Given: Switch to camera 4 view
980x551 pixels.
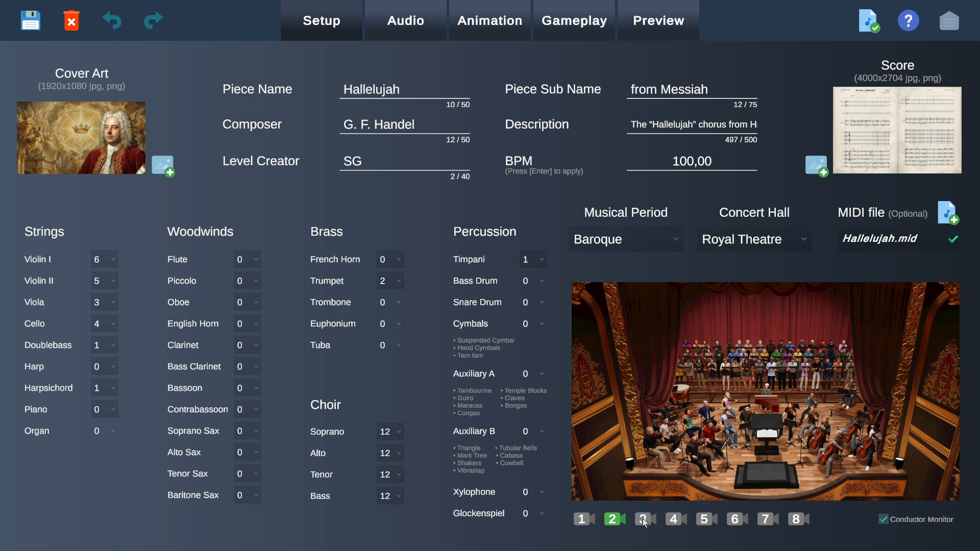Looking at the screenshot, I should 676,519.
